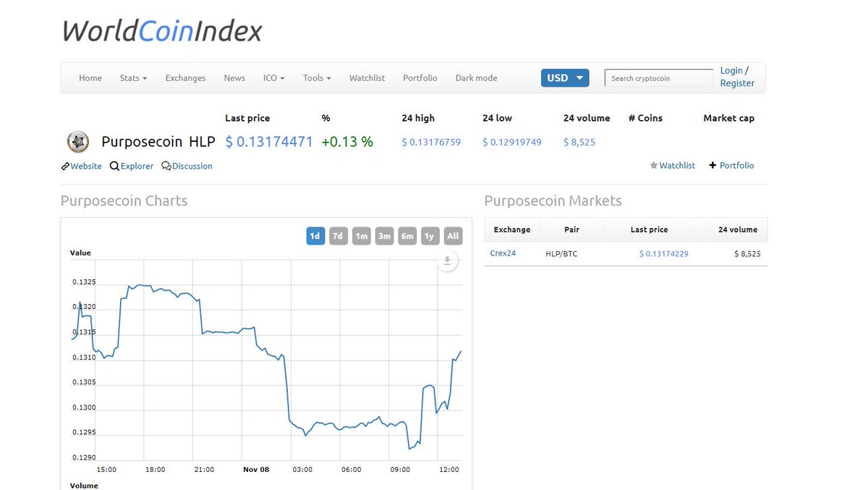Image resolution: width=868 pixels, height=490 pixels.
Task: Go to the News section
Action: click(234, 78)
